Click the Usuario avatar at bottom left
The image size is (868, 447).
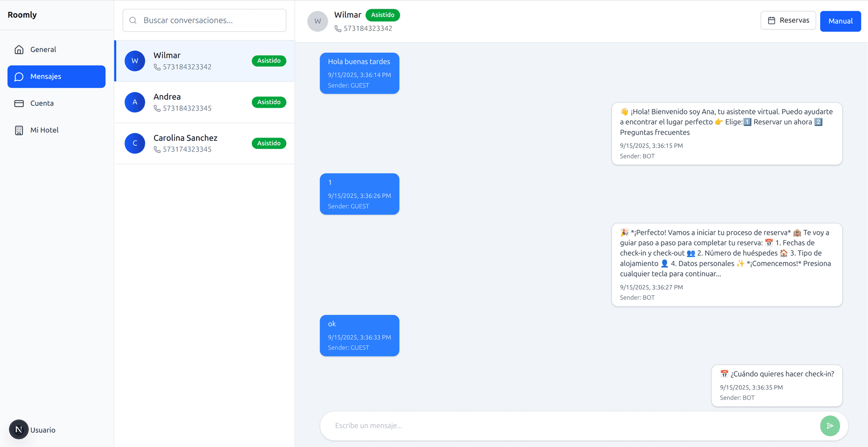coord(19,429)
